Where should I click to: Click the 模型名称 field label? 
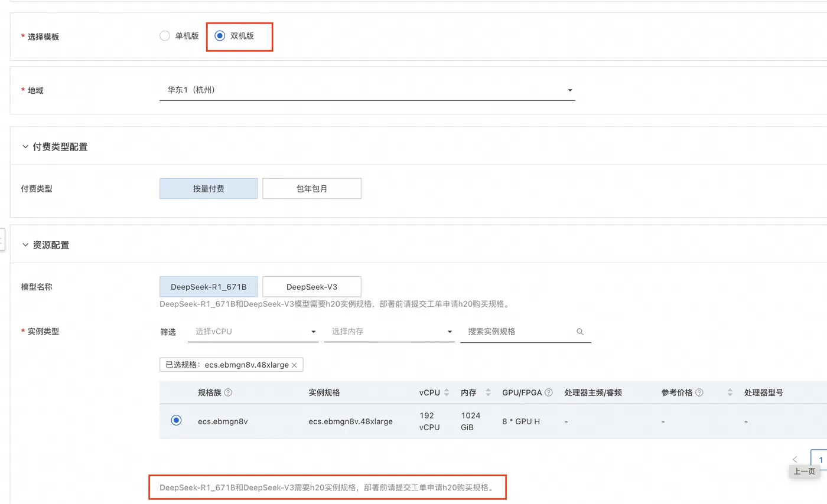pos(37,287)
